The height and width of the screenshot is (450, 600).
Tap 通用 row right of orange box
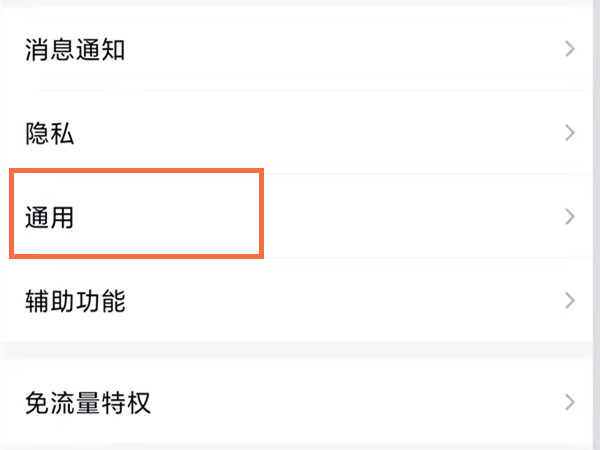(x=400, y=217)
